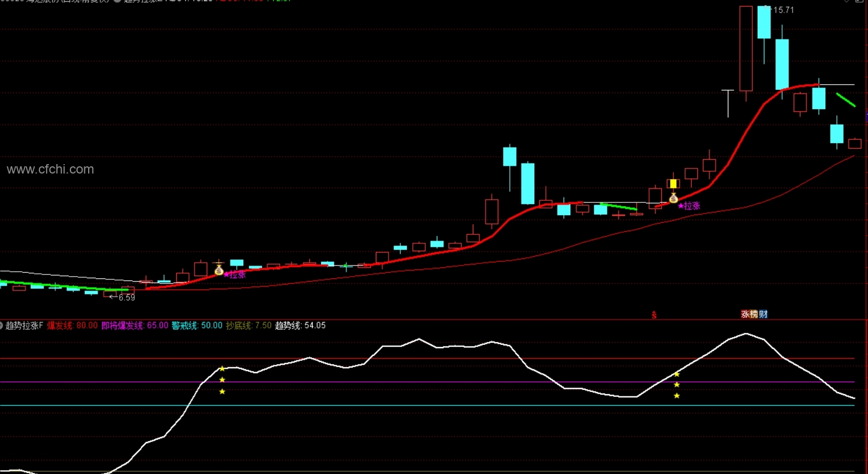Viewport: 868px width, 474px height.
Task: Click the 趋势线: 54.05 legend entry
Action: 300,325
